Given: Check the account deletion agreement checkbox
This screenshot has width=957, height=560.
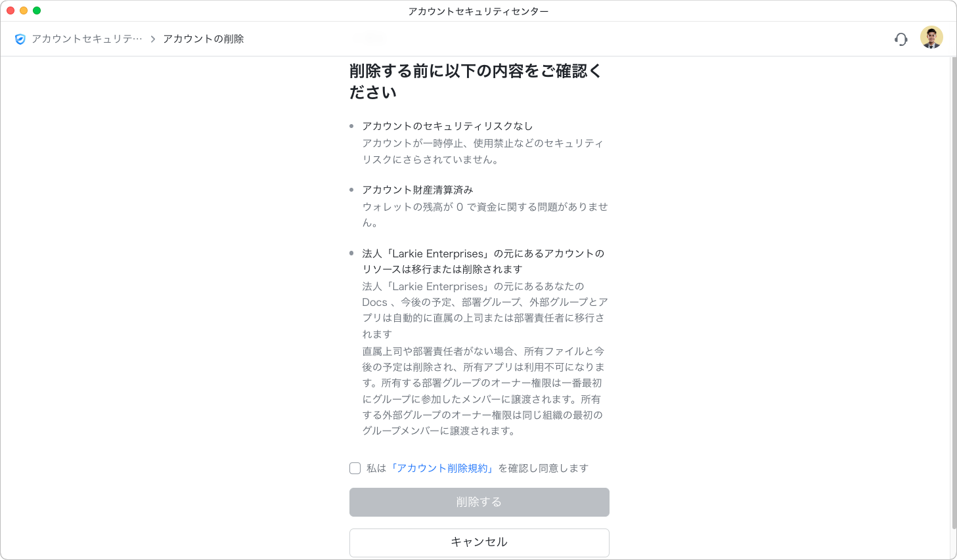Looking at the screenshot, I should 355,468.
